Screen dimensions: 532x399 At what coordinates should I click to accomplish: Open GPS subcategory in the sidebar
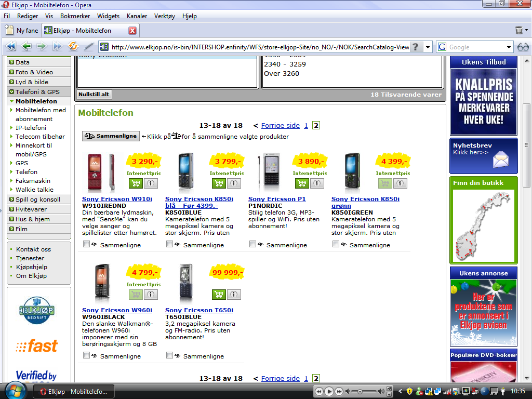click(x=22, y=163)
